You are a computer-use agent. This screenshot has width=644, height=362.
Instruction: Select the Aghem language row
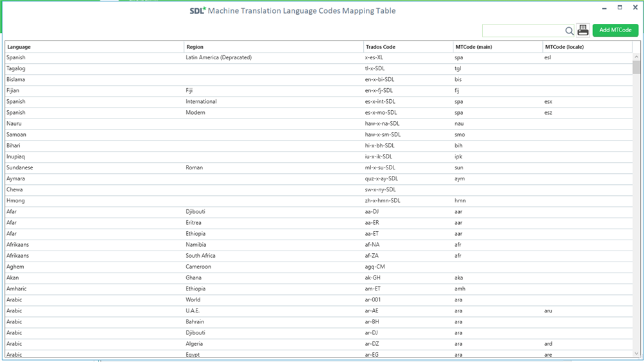coord(319,267)
